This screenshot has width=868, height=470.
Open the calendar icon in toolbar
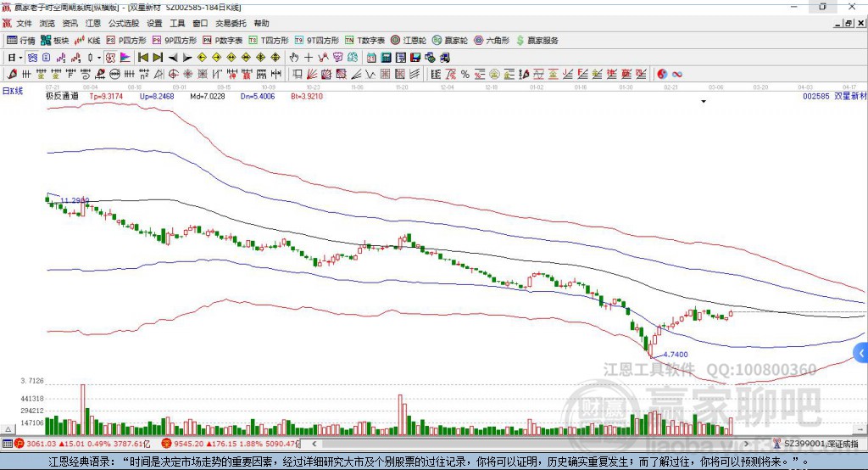pyautogui.click(x=371, y=58)
